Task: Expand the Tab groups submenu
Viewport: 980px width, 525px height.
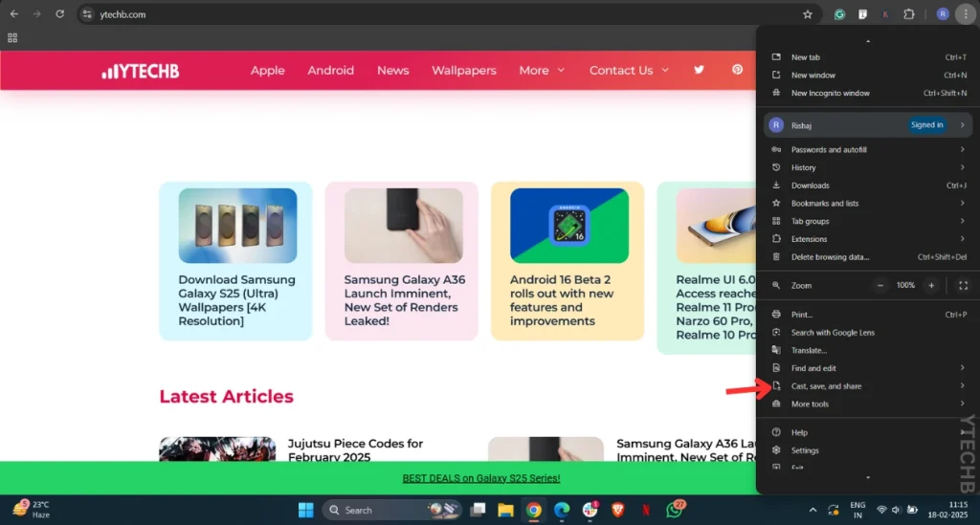Action: [x=869, y=221]
